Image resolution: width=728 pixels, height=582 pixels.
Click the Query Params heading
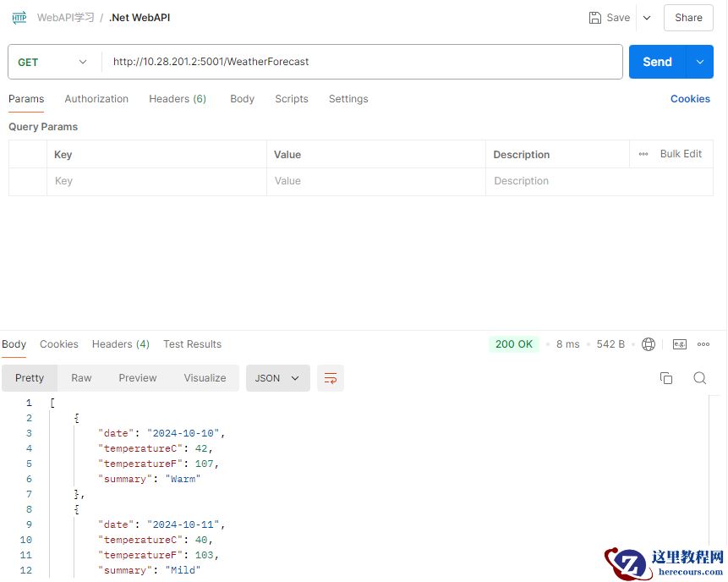click(43, 127)
